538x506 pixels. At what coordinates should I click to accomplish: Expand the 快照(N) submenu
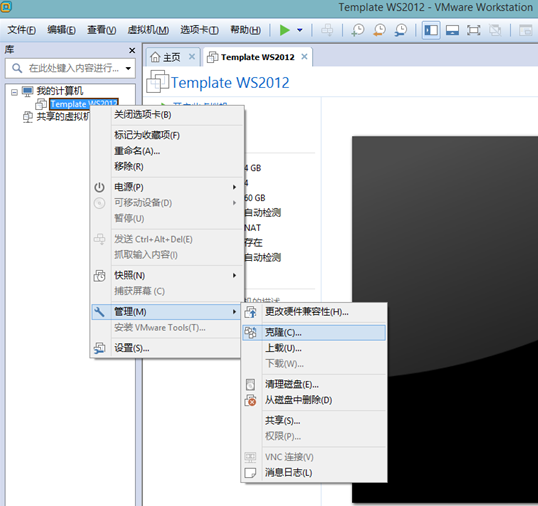pos(167,275)
